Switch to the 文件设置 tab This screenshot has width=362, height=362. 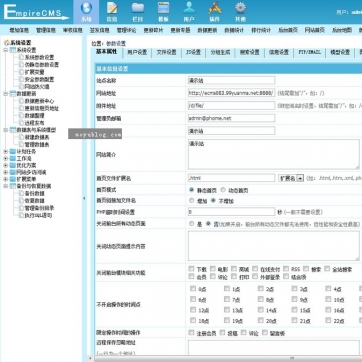click(166, 53)
